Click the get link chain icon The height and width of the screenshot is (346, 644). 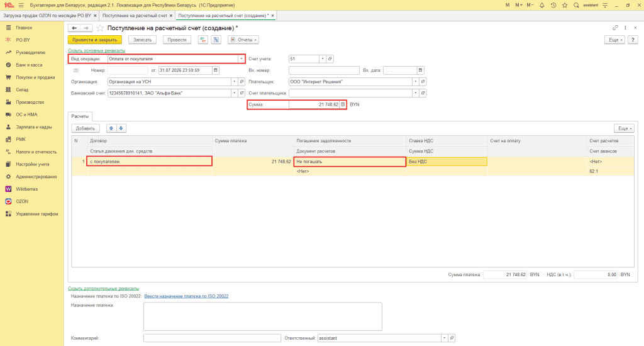tap(615, 28)
